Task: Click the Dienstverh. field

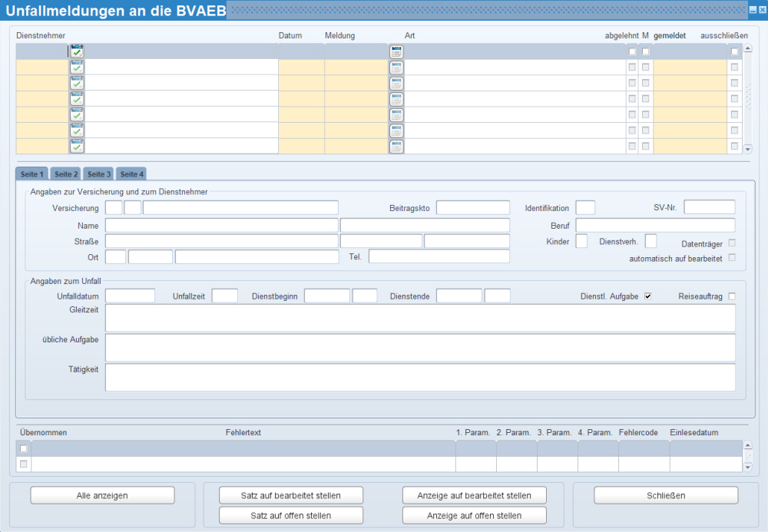Action: pyautogui.click(x=651, y=241)
